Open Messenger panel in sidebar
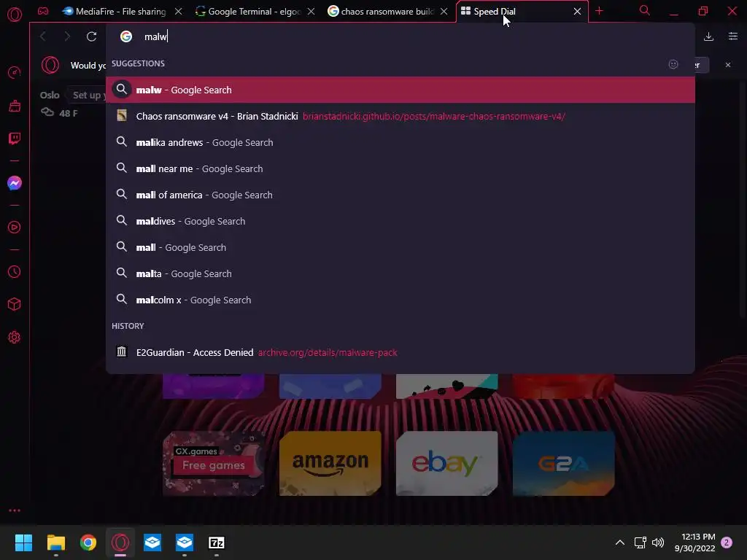This screenshot has width=747, height=560. (x=15, y=183)
